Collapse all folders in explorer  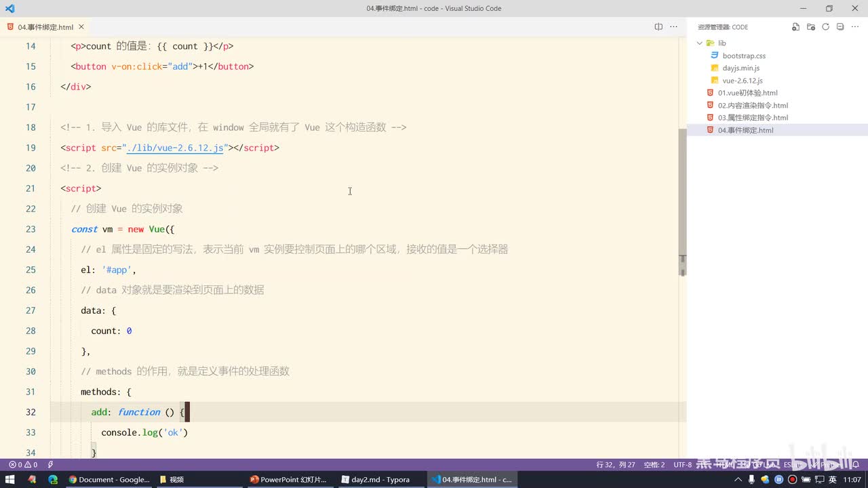(x=840, y=27)
